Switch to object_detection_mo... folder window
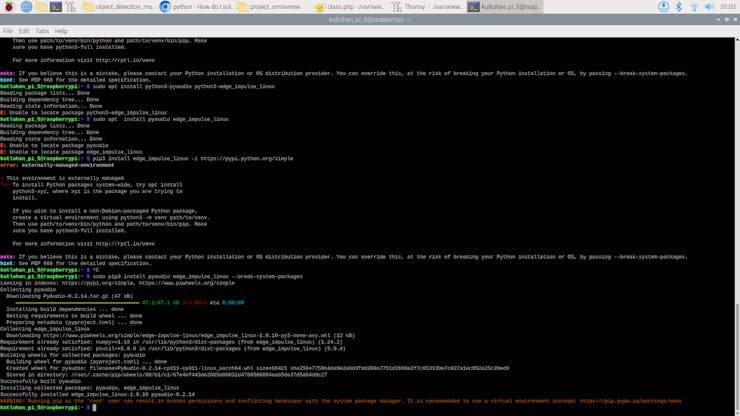Viewport: 740px width, 416px height. tap(118, 7)
